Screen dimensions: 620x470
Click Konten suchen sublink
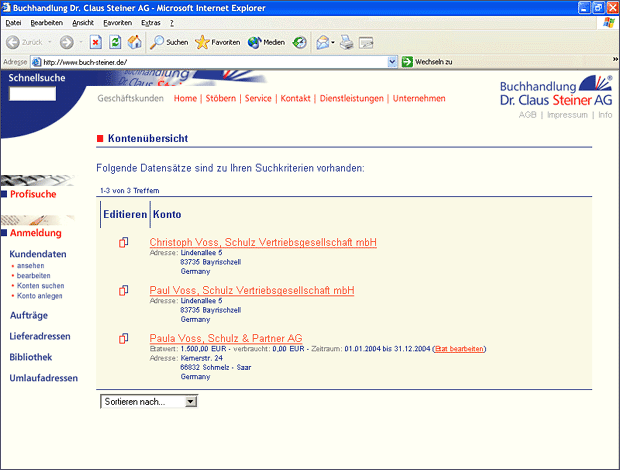(40, 285)
